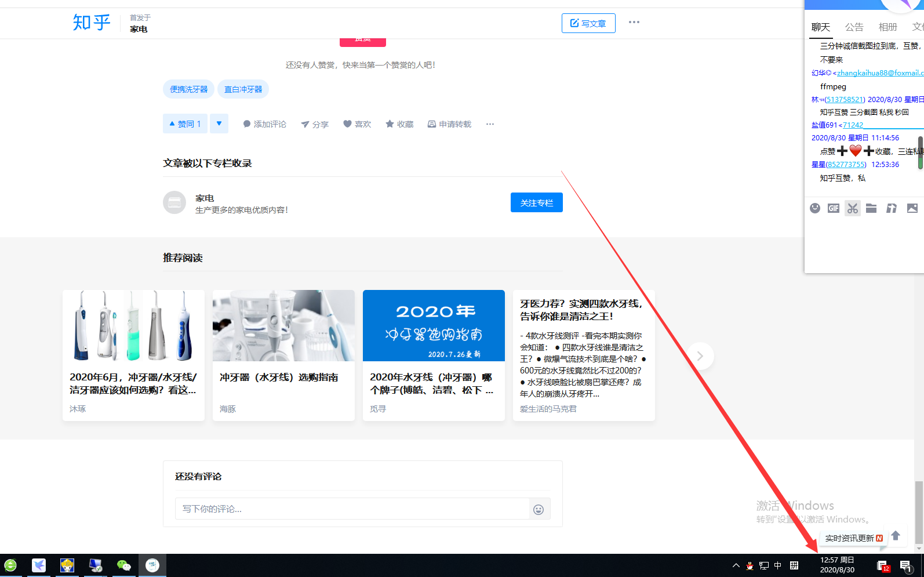924x577 pixels.
Task: Open the folder file-send icon in chat
Action: pos(871,208)
